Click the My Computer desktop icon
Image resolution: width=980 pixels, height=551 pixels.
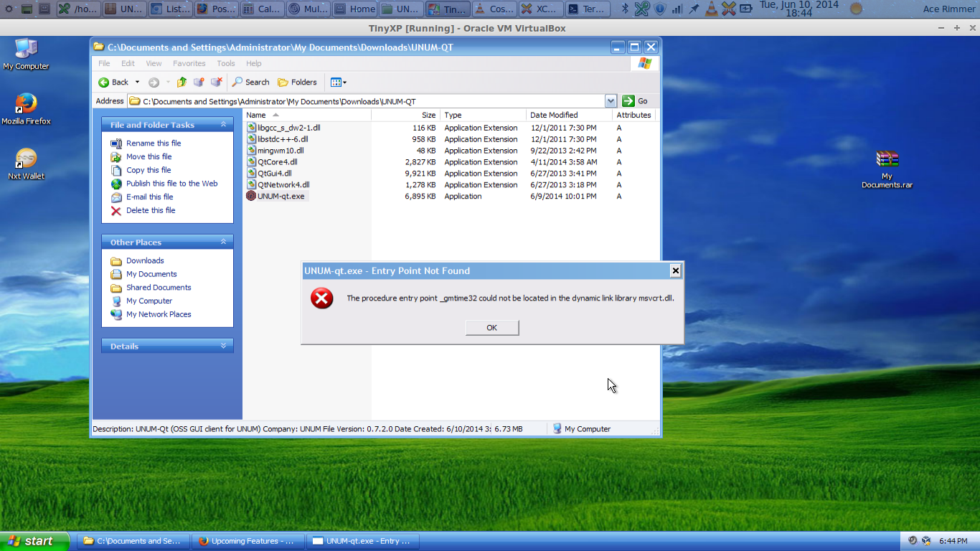click(26, 55)
